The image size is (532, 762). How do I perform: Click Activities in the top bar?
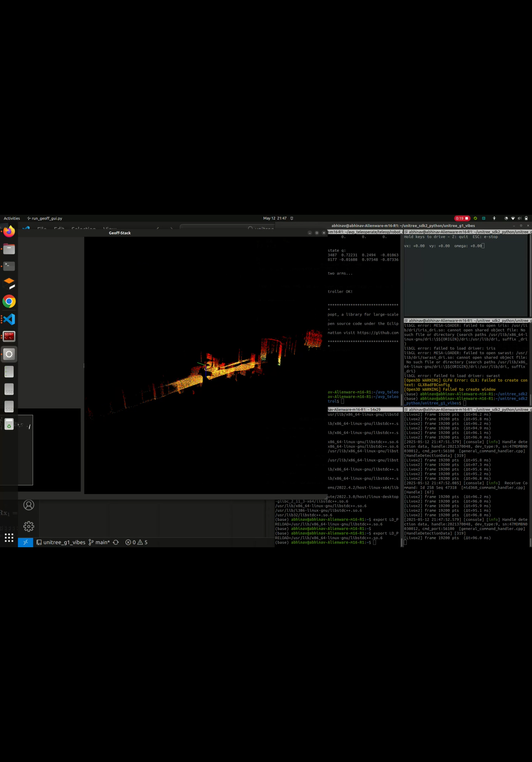point(11,218)
